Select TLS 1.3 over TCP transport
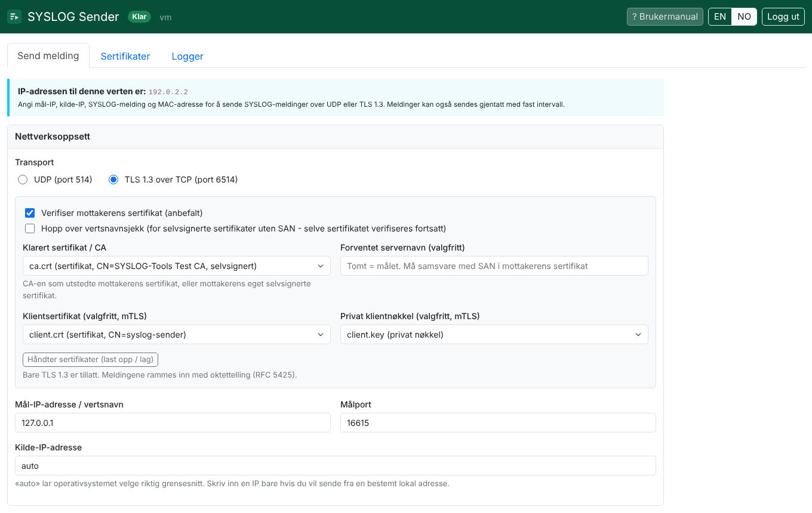This screenshot has width=812, height=513. 113,180
